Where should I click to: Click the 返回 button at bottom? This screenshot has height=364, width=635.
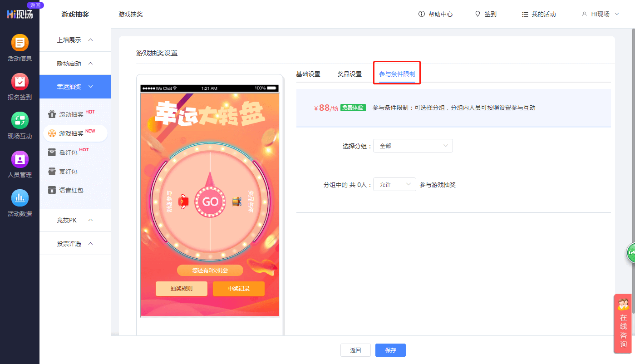(355, 350)
